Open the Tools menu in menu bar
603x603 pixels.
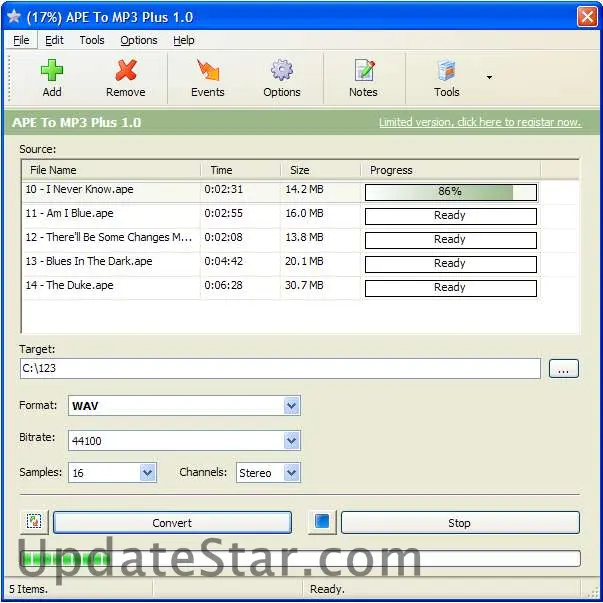tap(92, 40)
